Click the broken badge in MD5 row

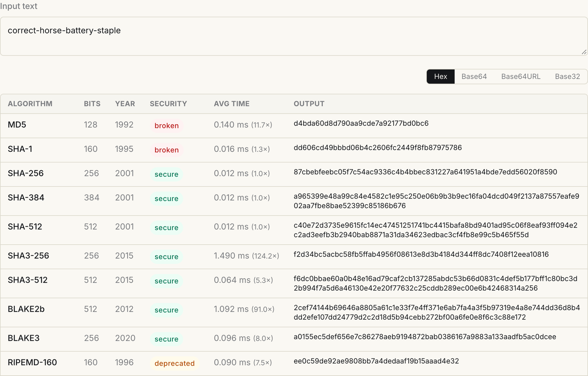pos(166,126)
